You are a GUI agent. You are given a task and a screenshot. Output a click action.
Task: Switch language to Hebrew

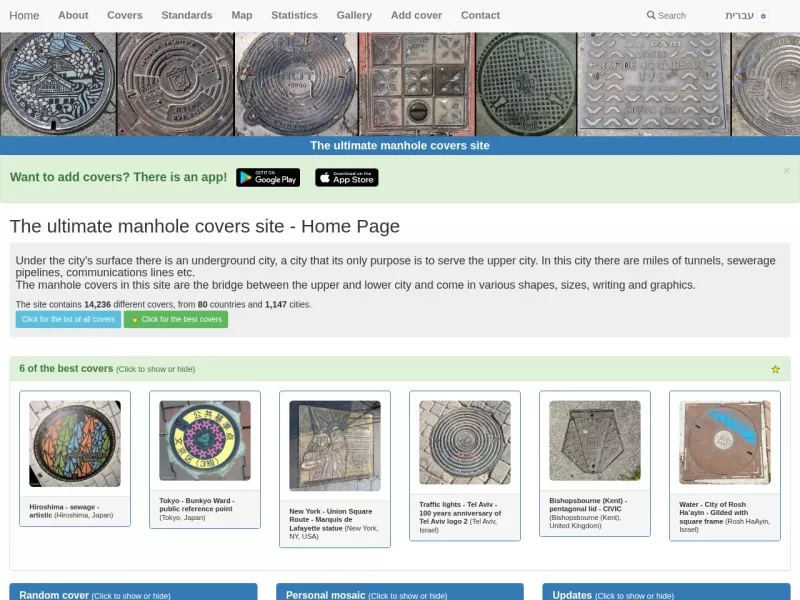point(739,15)
